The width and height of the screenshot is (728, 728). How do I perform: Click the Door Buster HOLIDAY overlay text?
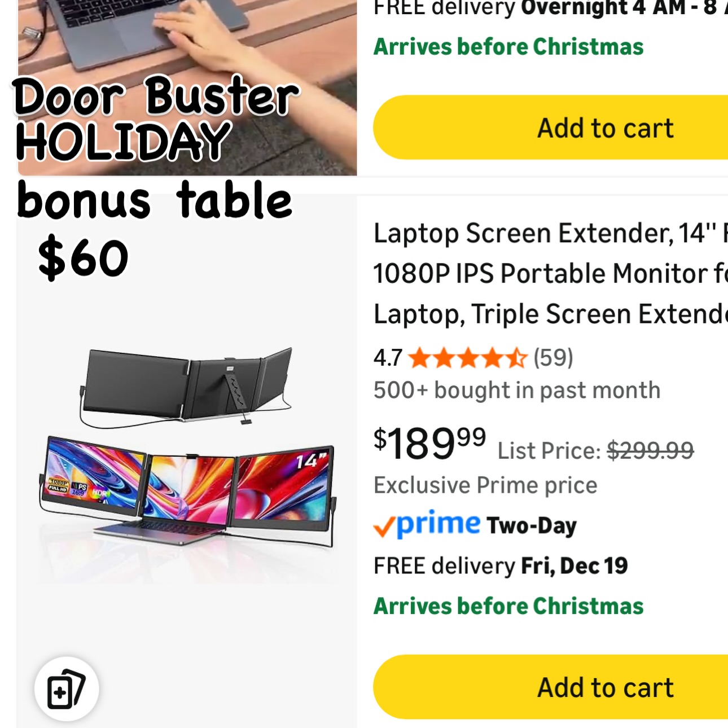click(x=155, y=119)
